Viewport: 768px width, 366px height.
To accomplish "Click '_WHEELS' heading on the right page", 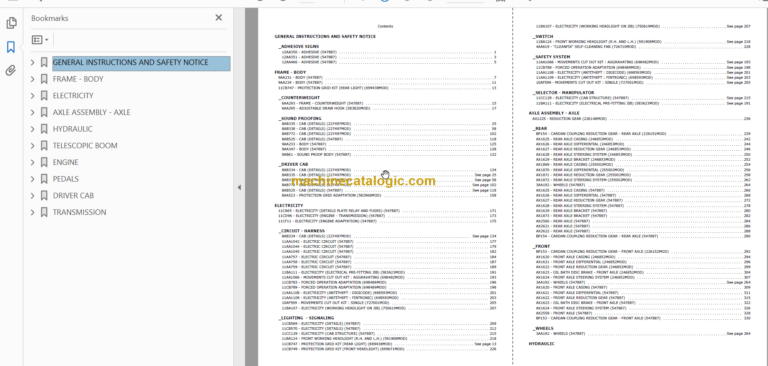I will pyautogui.click(x=543, y=329).
